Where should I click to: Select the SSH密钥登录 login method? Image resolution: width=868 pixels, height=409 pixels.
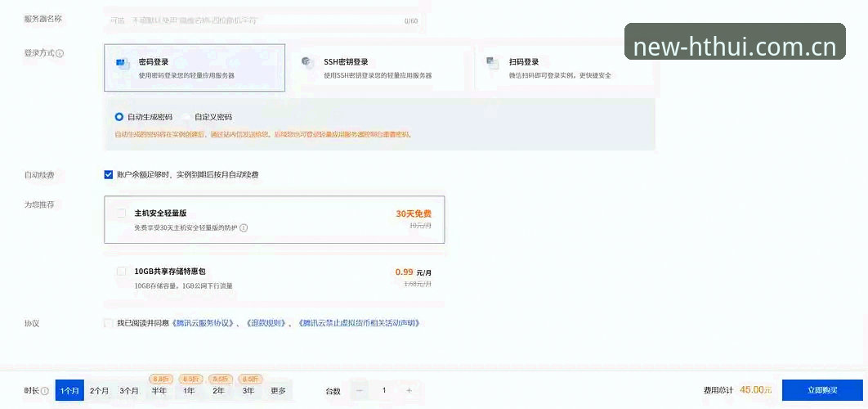379,68
